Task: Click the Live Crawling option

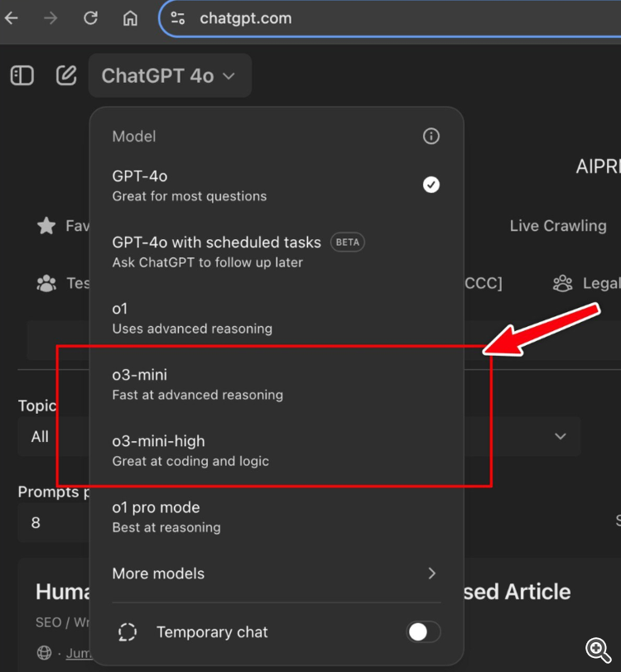Action: click(558, 226)
